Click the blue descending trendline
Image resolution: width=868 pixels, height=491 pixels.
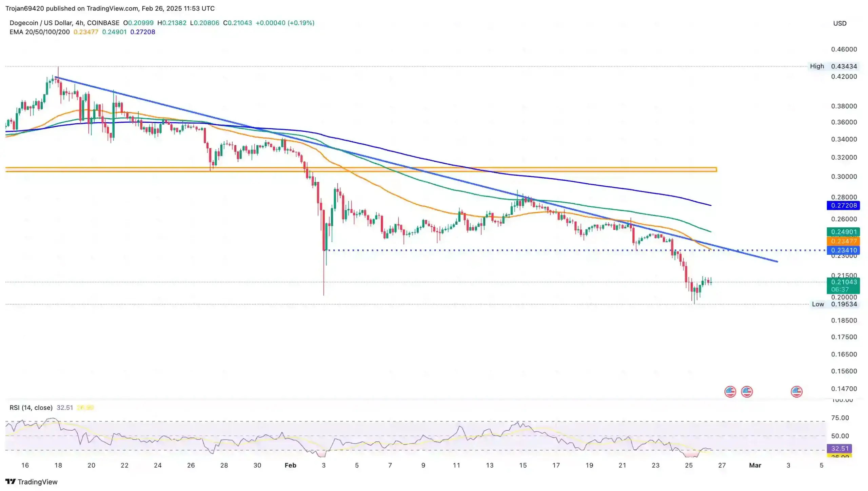coord(416,169)
